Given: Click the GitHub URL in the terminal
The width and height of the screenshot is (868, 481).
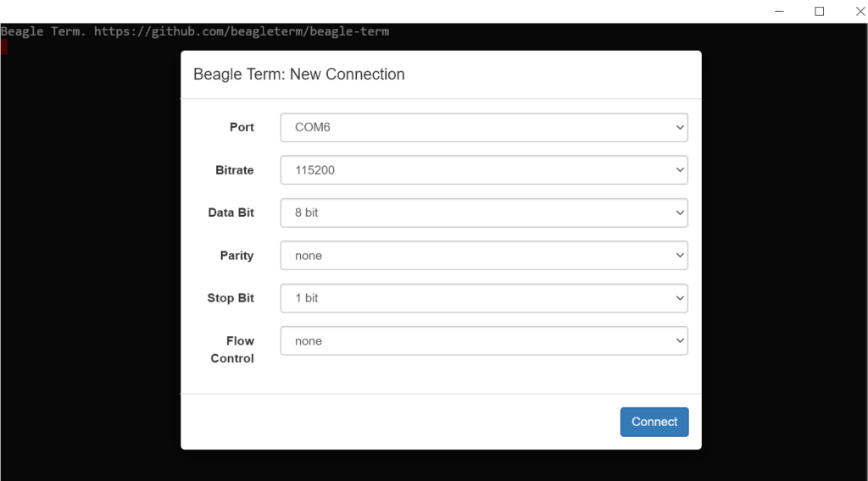Looking at the screenshot, I should pos(242,31).
